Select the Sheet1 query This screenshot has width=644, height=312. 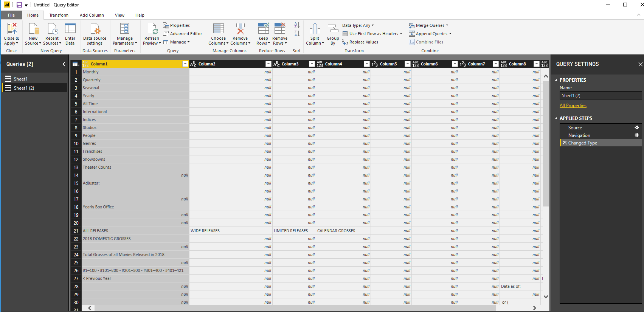coord(34,79)
